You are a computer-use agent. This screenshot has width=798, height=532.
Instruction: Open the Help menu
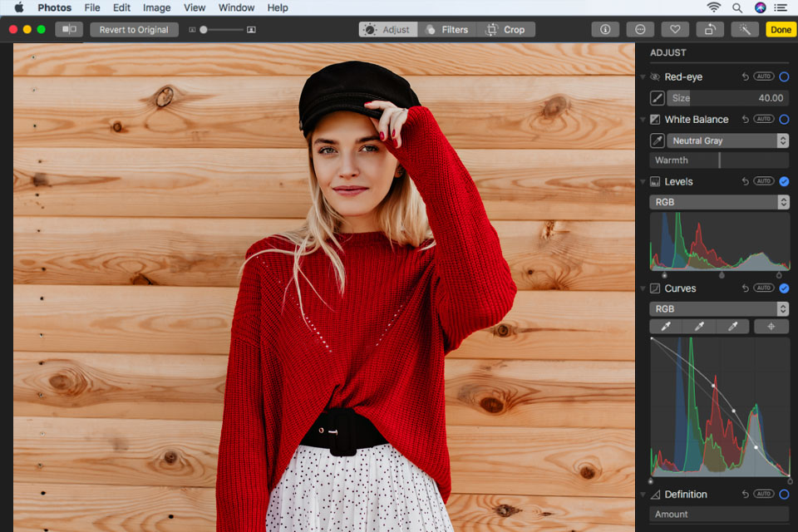[278, 7]
